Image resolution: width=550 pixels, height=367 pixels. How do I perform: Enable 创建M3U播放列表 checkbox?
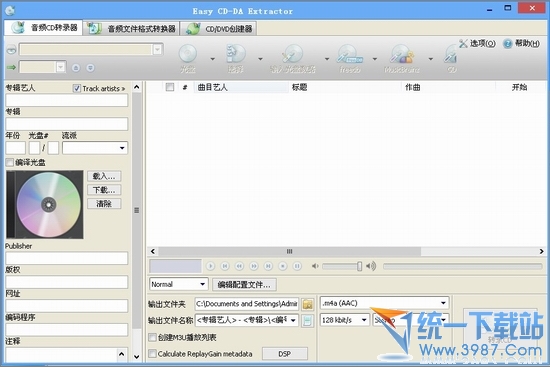tap(153, 338)
